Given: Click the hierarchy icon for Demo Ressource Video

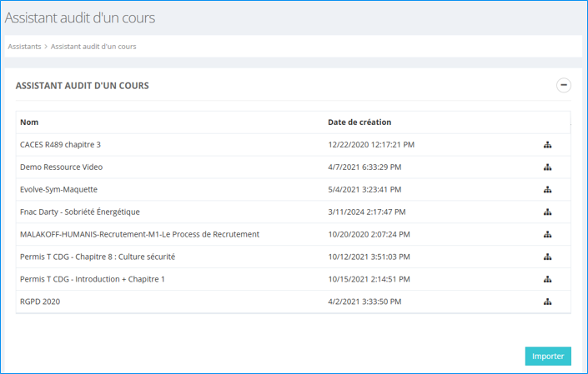Looking at the screenshot, I should click(548, 167).
